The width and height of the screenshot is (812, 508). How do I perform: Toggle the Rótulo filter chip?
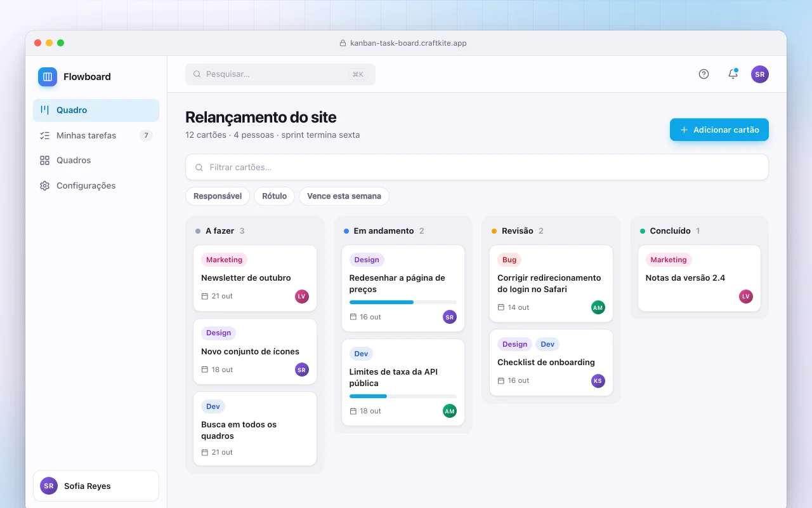[275, 196]
